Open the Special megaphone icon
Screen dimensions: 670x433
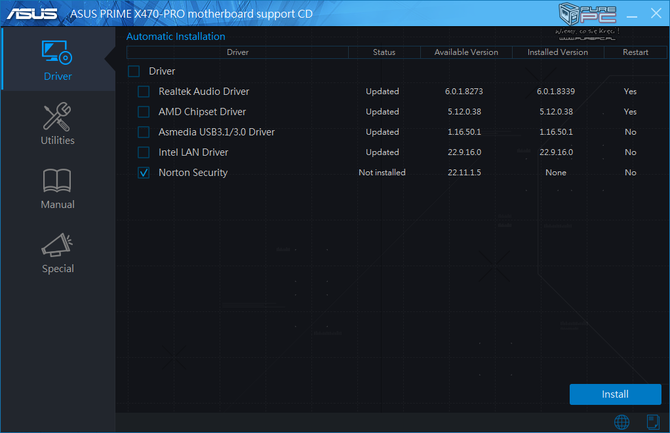[57, 245]
